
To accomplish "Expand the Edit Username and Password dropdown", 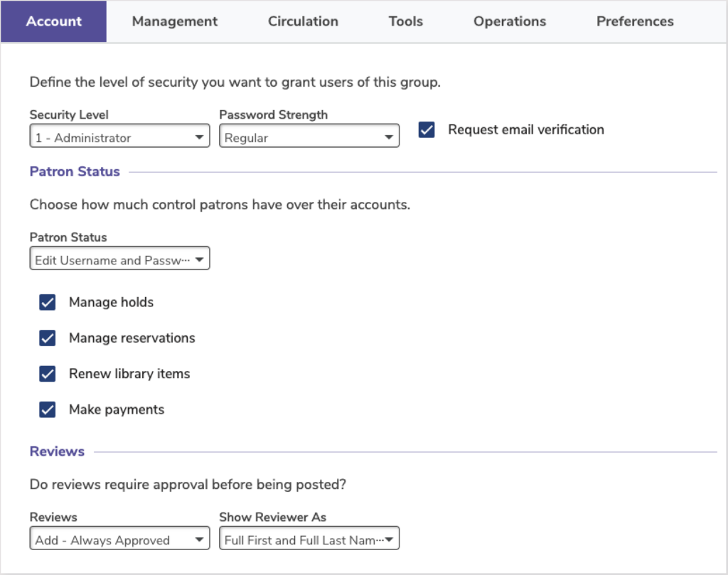I will [x=200, y=260].
